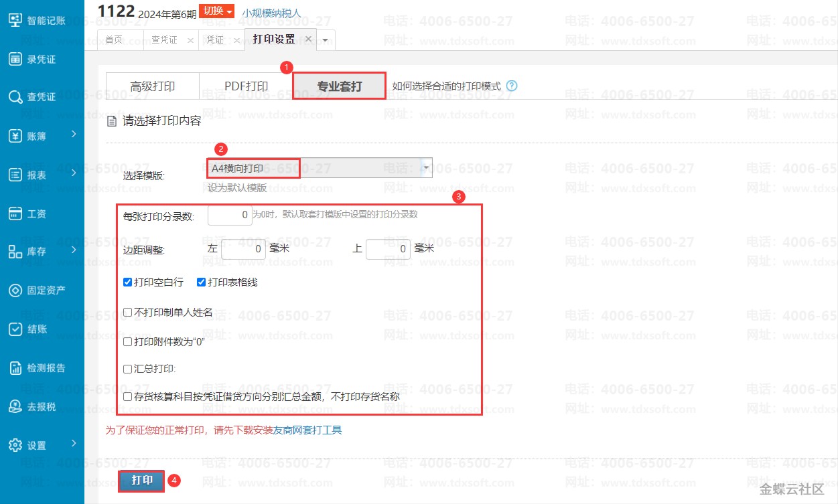Enable 不打印制单人姓名 checkbox
The width and height of the screenshot is (838, 504).
128,312
